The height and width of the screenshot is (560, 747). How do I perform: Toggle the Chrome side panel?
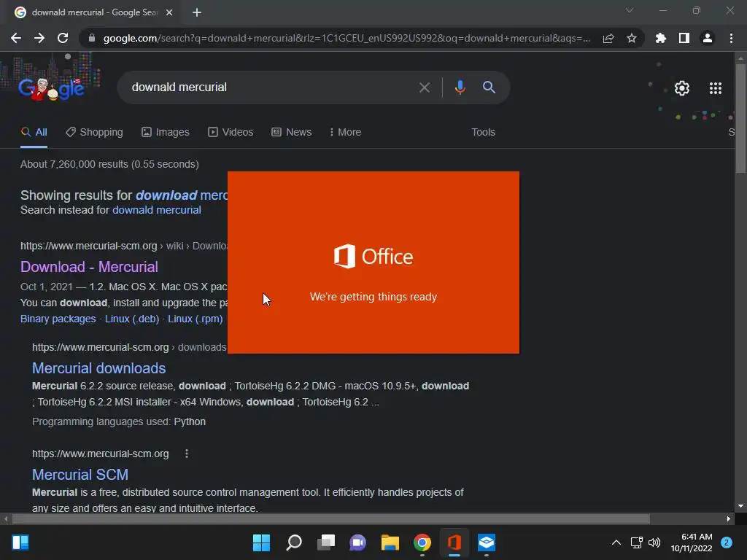tap(684, 38)
